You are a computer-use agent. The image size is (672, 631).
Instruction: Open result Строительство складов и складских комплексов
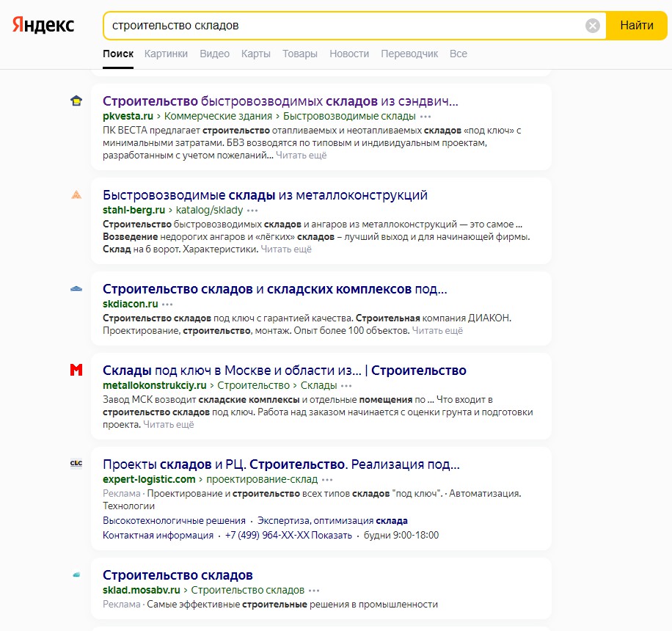pos(274,289)
